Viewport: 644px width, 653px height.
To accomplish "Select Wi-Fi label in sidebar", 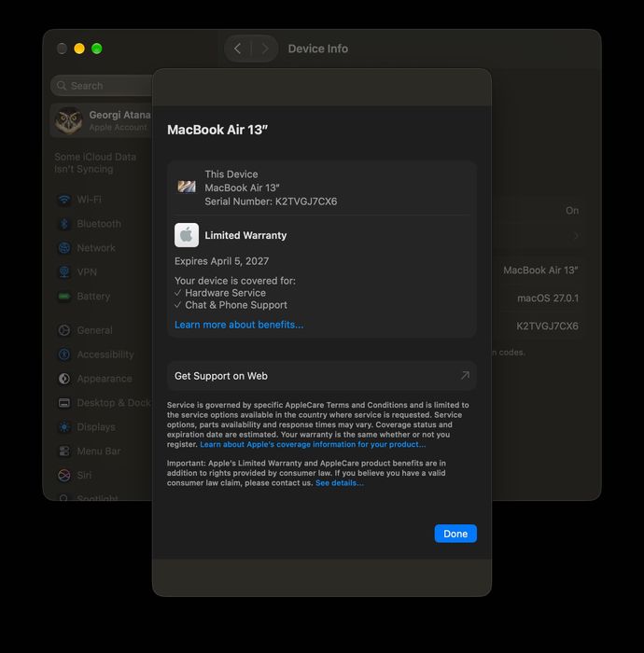I will click(x=90, y=200).
